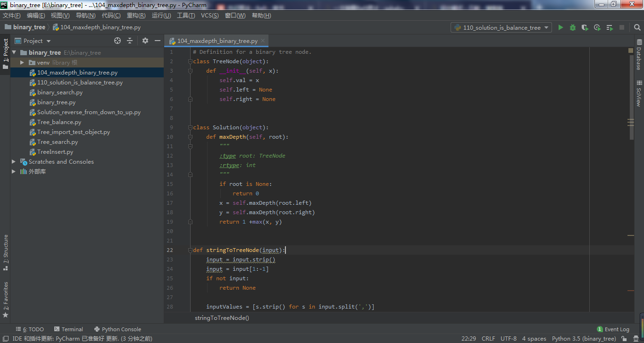Open Project panel gear settings
The image size is (644, 343).
click(145, 41)
